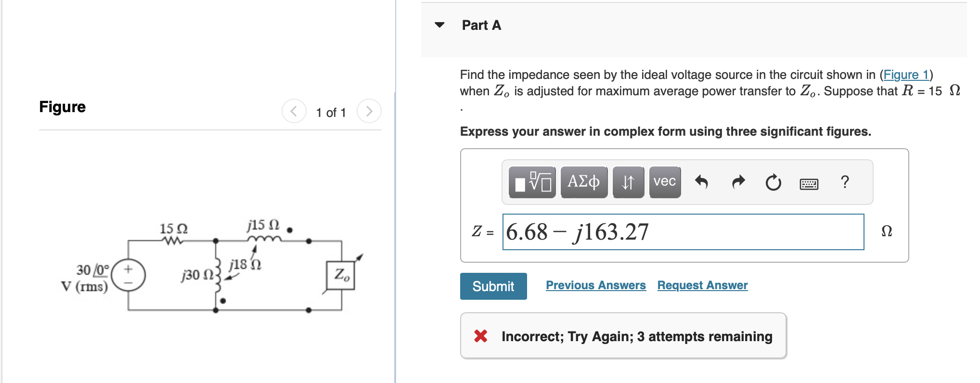Viewport: 980px width, 383px height.
Task: Click the Figure heading
Action: 62,107
